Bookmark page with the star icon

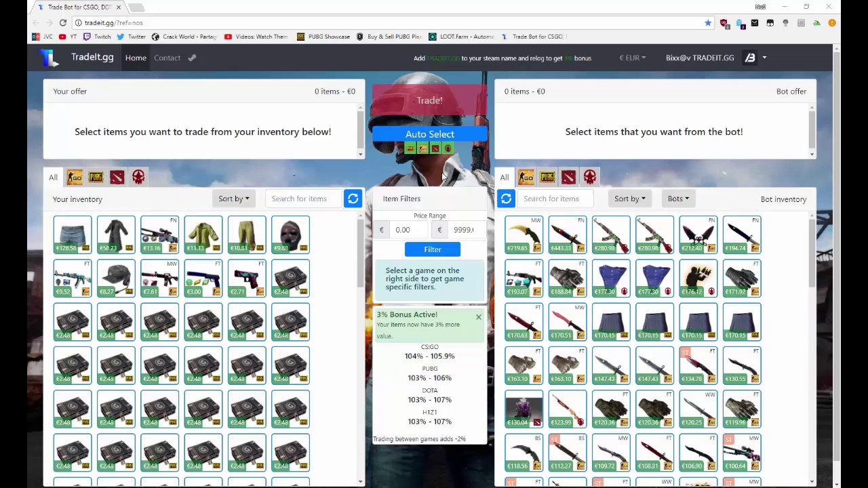pos(708,22)
